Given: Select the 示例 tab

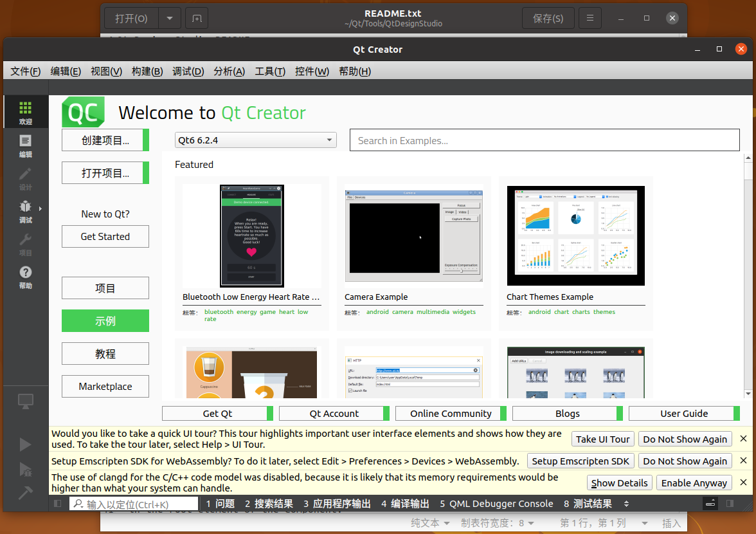Looking at the screenshot, I should (x=105, y=321).
